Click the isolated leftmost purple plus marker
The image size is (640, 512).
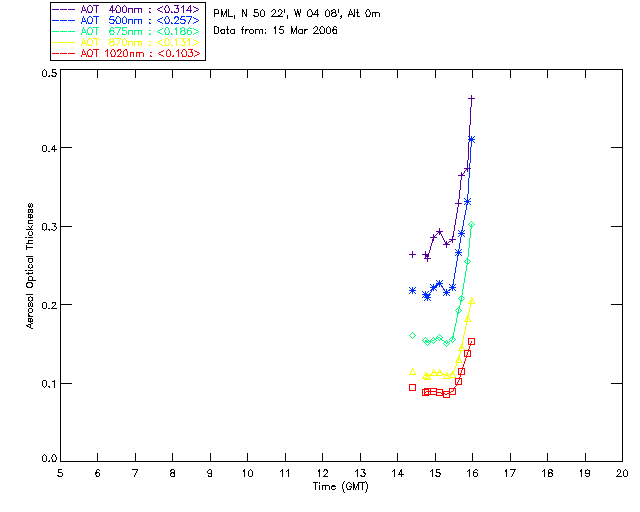[412, 254]
